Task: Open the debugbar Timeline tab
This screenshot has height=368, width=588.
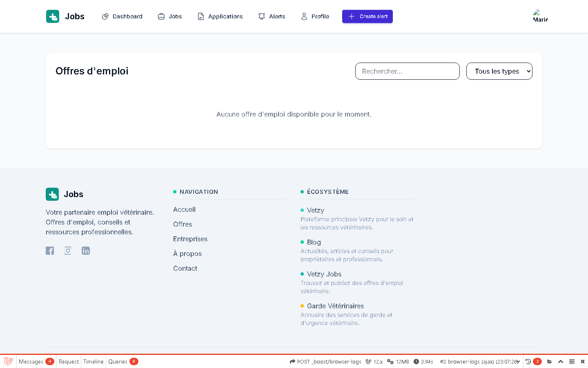Action: click(x=94, y=361)
